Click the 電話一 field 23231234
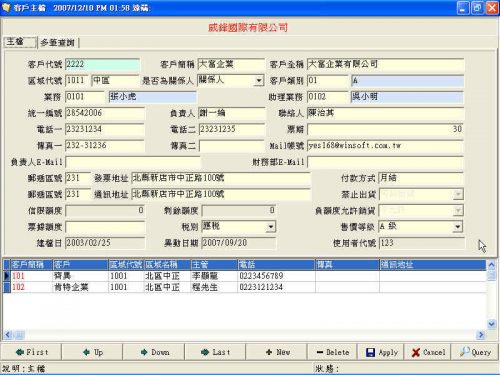The width and height of the screenshot is (500, 375). [x=105, y=129]
